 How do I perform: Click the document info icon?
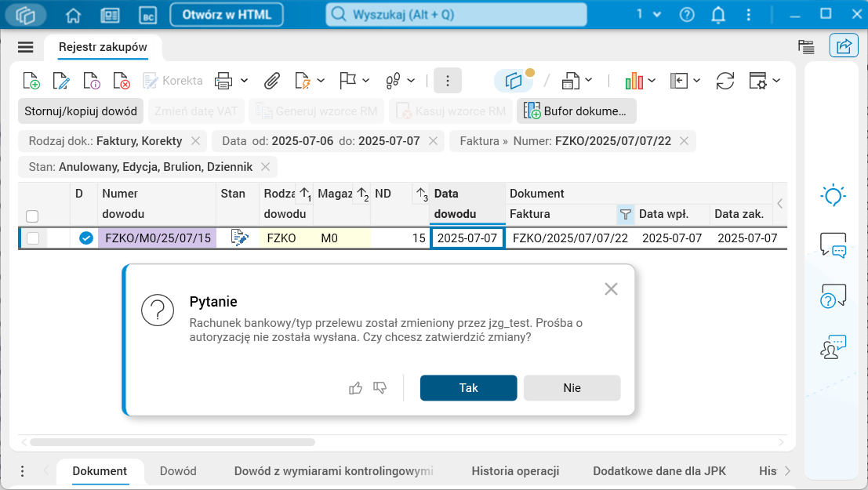click(x=91, y=81)
